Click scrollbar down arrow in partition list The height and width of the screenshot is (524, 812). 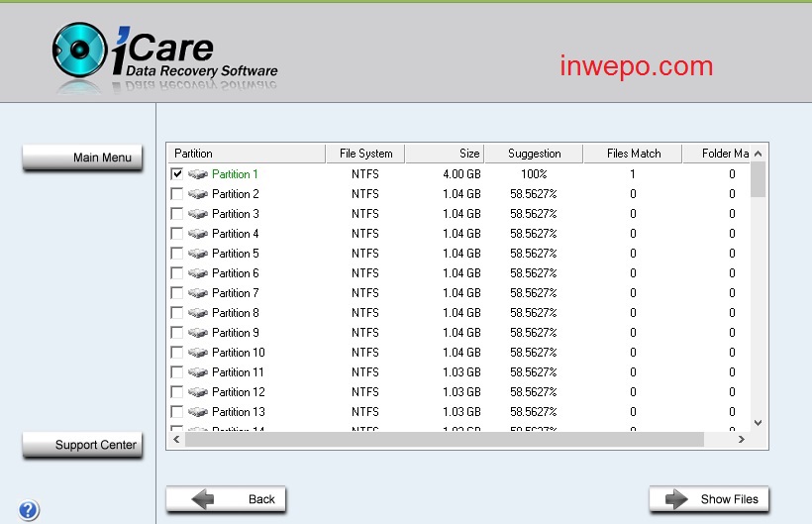pos(758,423)
